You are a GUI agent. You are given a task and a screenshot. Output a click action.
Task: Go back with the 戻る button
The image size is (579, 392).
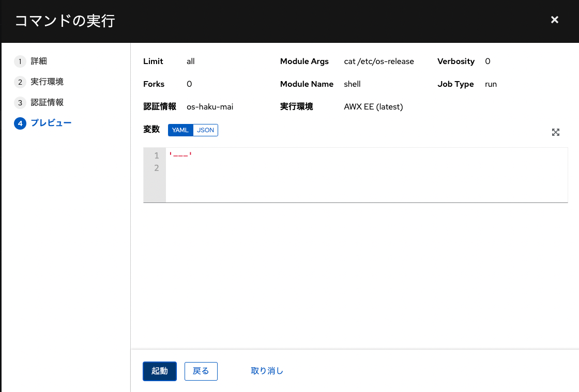[201, 371]
